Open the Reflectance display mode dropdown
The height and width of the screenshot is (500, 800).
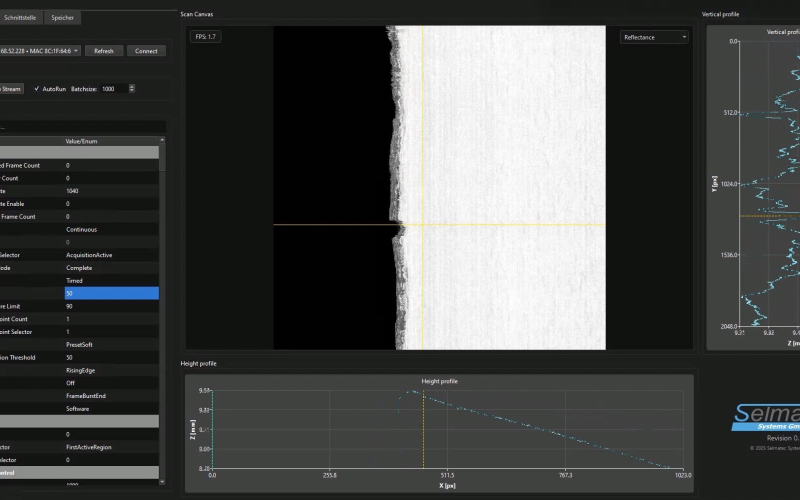tap(654, 37)
